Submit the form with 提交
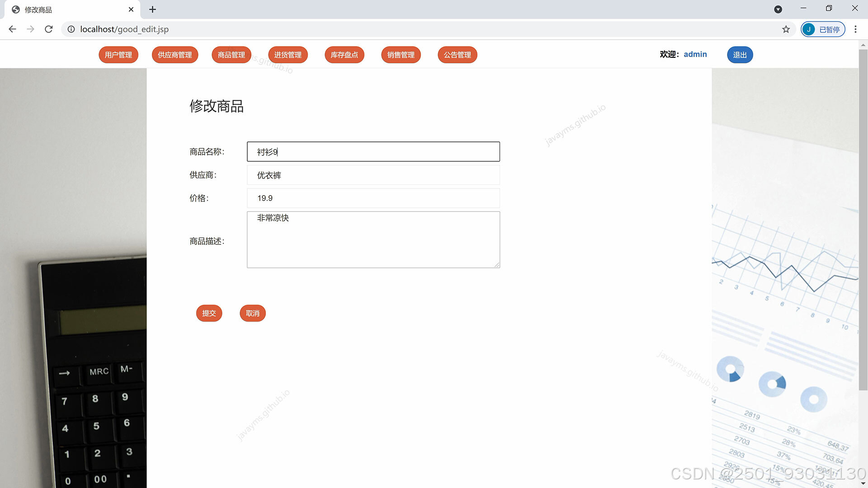 209,313
